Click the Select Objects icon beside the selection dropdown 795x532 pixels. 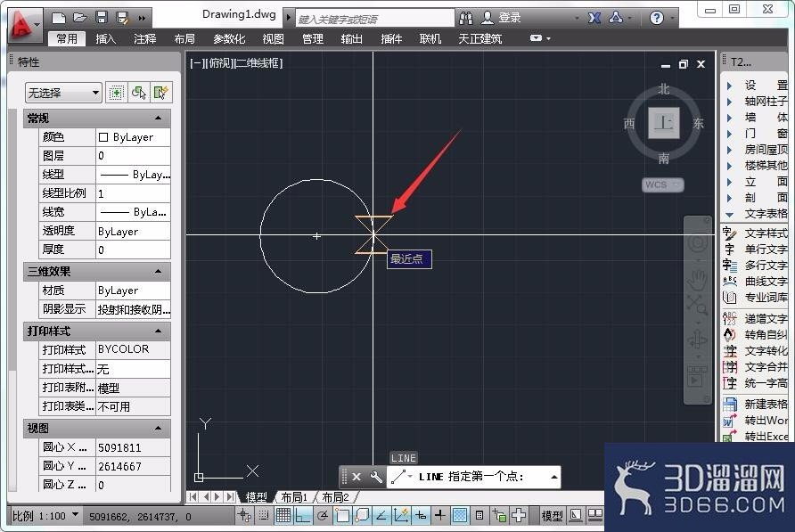[x=139, y=93]
